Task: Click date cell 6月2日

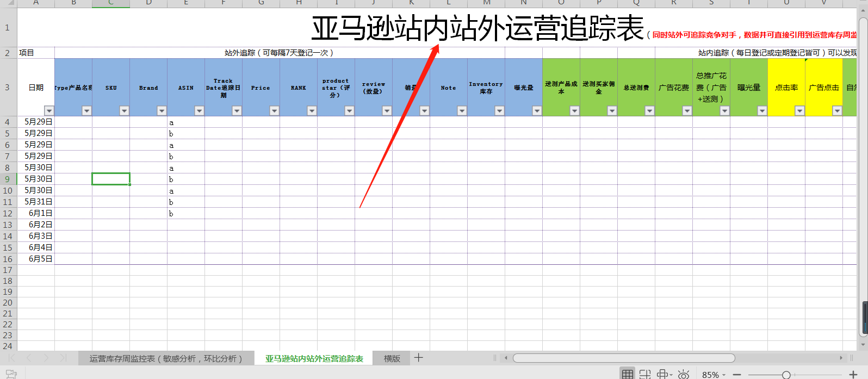Action: (36, 225)
